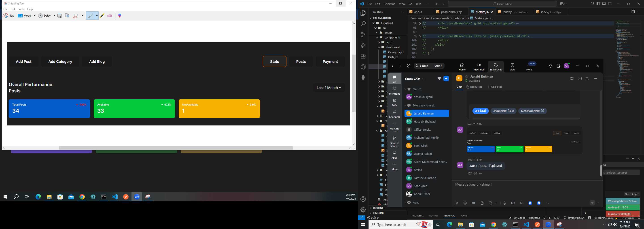
Task: Filter Zoom messages by All (34) chip
Action: pyautogui.click(x=480, y=111)
